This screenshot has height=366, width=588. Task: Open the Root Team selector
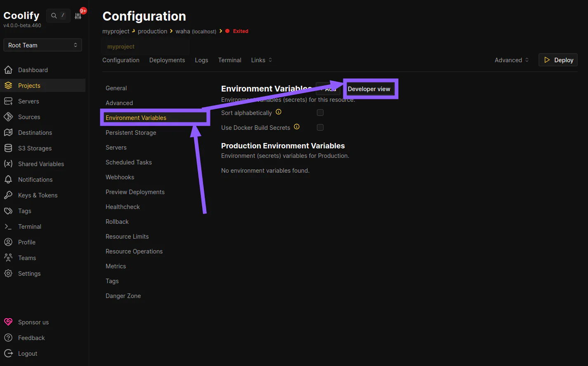42,45
